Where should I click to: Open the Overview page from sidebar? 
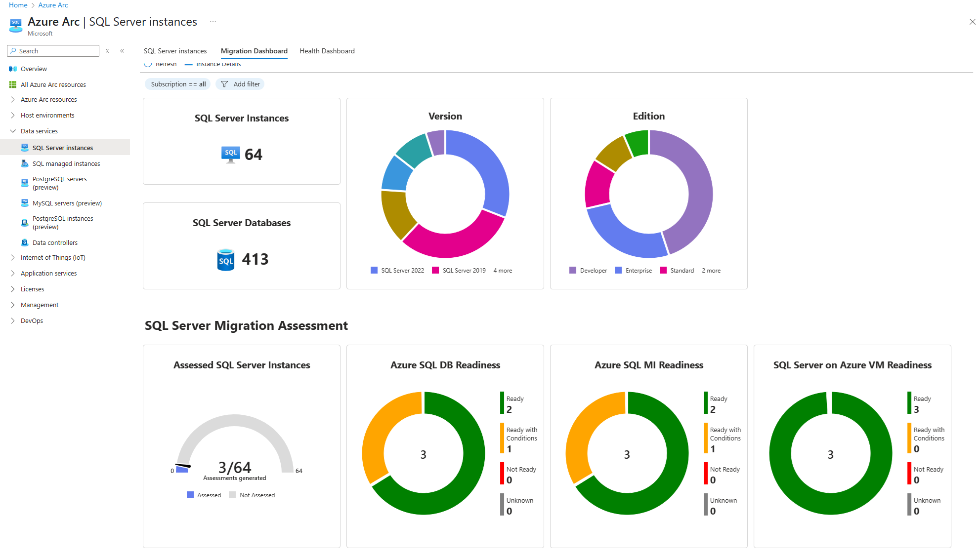(x=33, y=68)
